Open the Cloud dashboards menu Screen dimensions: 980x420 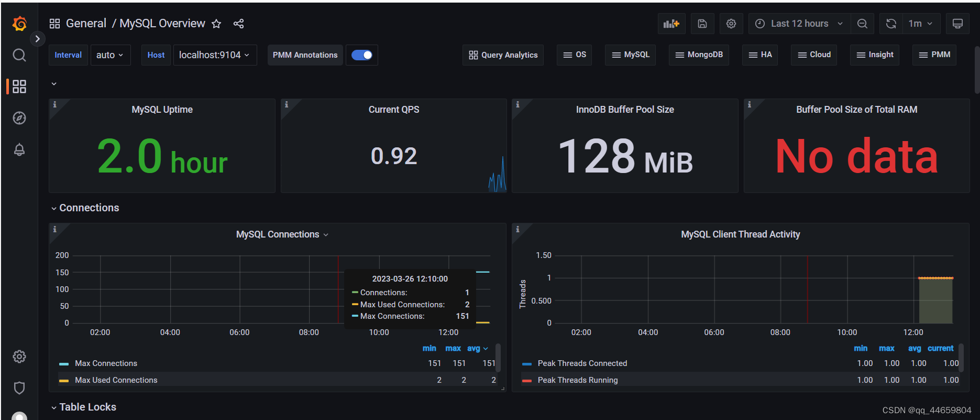click(814, 55)
